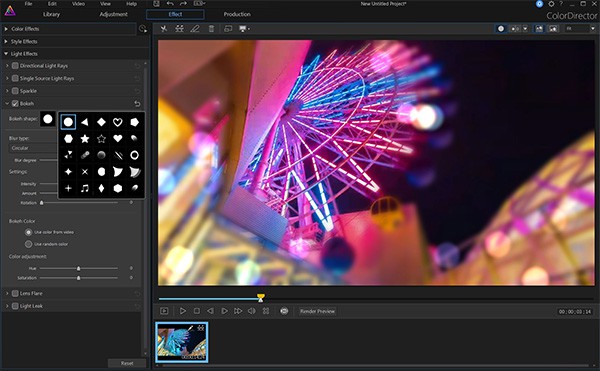Enable the Lens Flare checkbox
Viewport: 600px width, 371px height.
click(x=15, y=293)
